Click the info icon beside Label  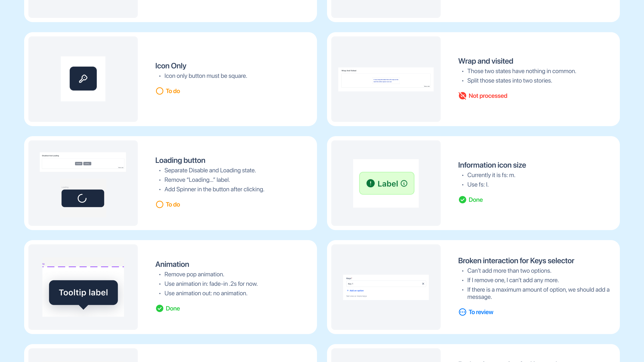[404, 183]
